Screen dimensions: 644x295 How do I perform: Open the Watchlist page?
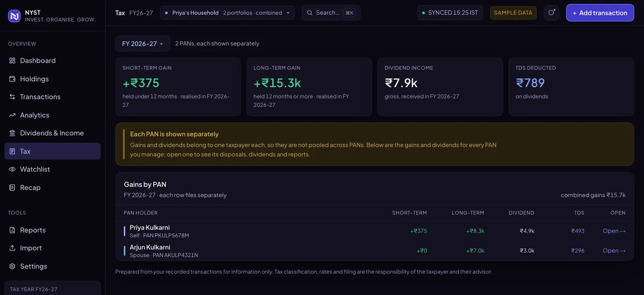pyautogui.click(x=52, y=169)
